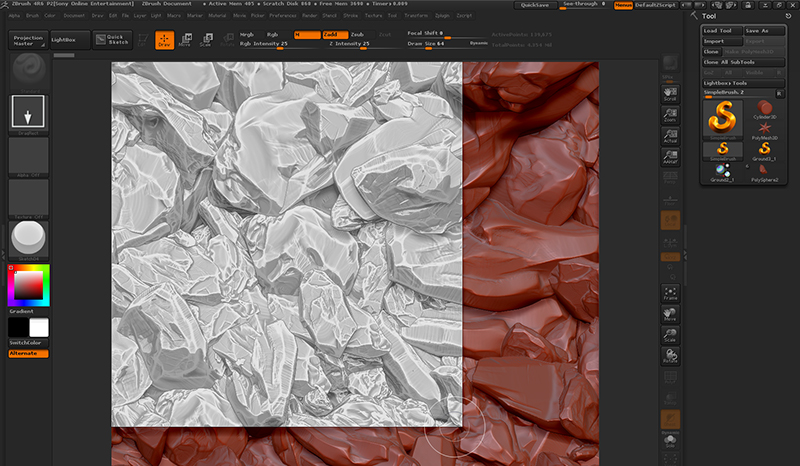Open the Alpha Off slot

29,157
